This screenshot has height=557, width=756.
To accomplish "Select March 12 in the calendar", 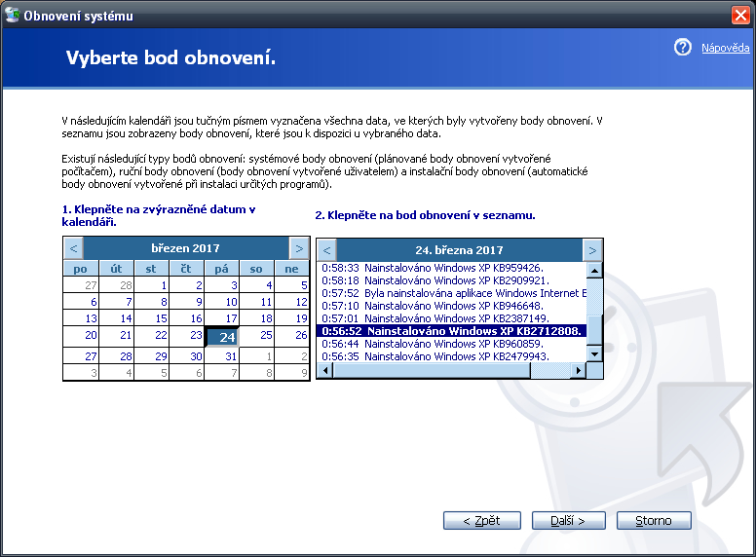I will (292, 302).
